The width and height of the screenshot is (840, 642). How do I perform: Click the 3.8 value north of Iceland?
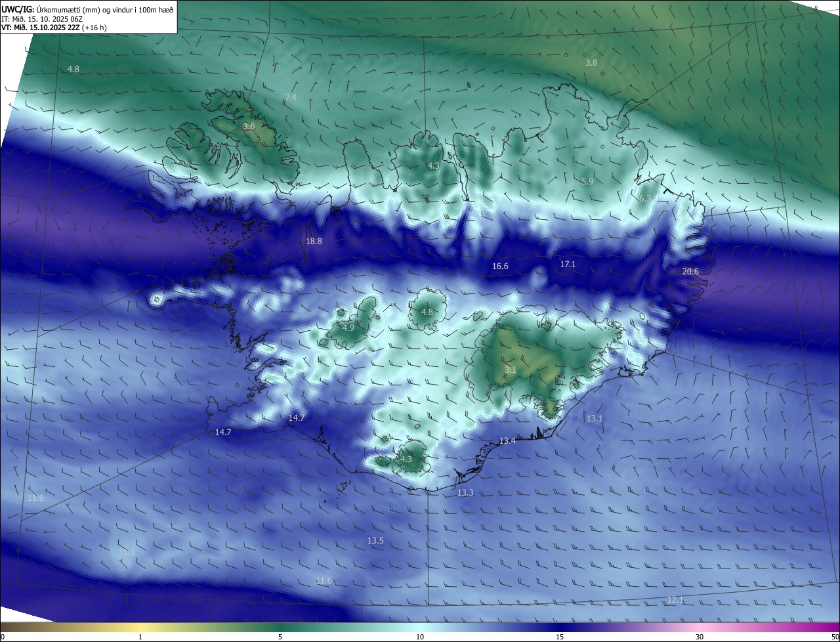[x=591, y=62]
